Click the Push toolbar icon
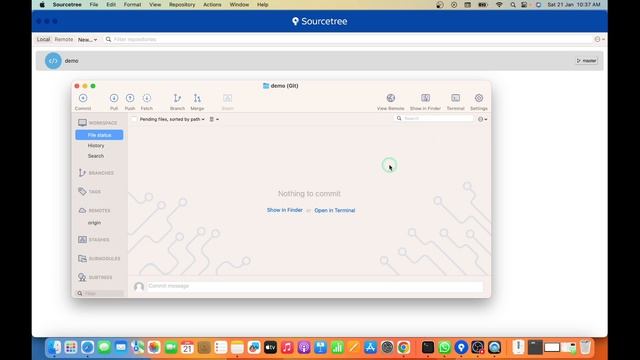Viewport: 640px width, 360px height. pyautogui.click(x=130, y=98)
